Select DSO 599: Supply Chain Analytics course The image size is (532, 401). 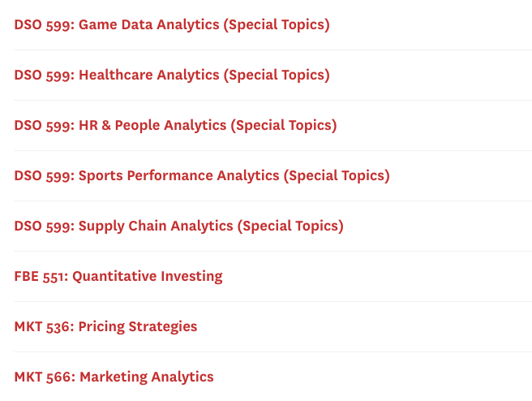178,226
